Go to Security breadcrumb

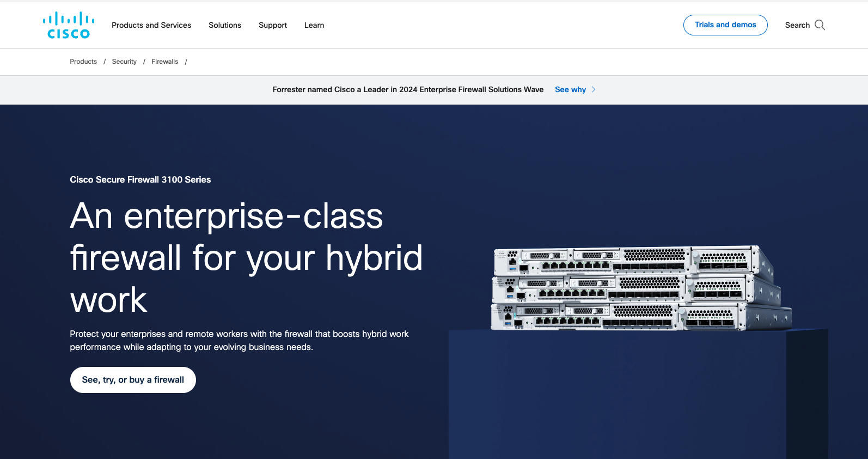124,62
